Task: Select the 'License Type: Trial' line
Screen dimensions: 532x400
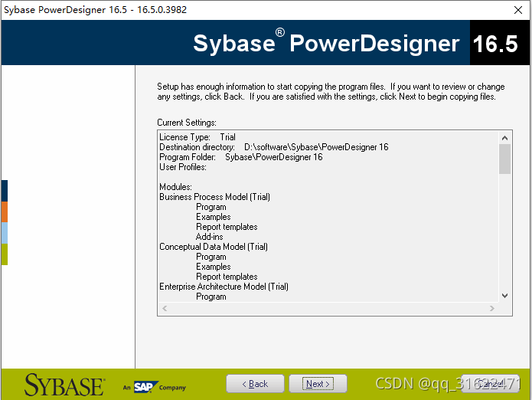Action: click(197, 137)
